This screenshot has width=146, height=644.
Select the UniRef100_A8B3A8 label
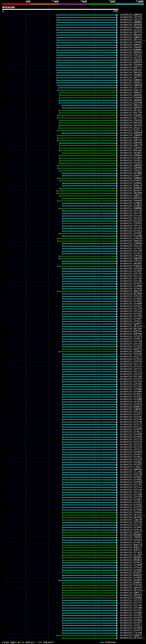click(131, 133)
